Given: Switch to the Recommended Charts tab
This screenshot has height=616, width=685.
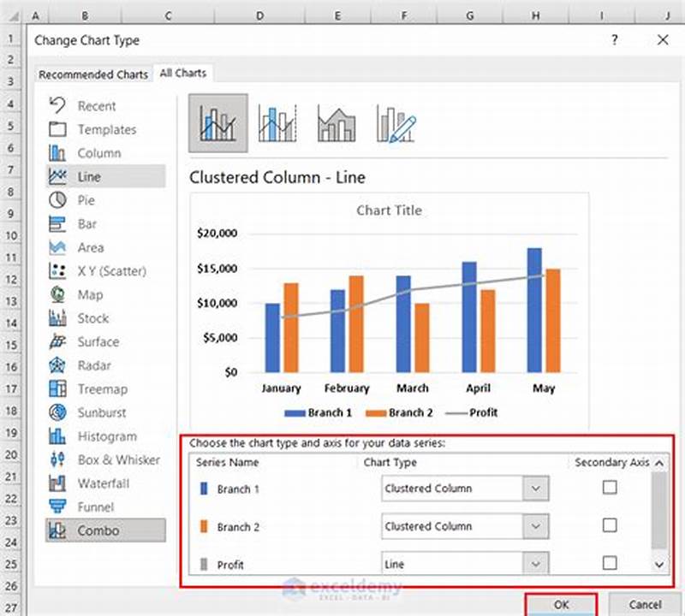Looking at the screenshot, I should (92, 74).
